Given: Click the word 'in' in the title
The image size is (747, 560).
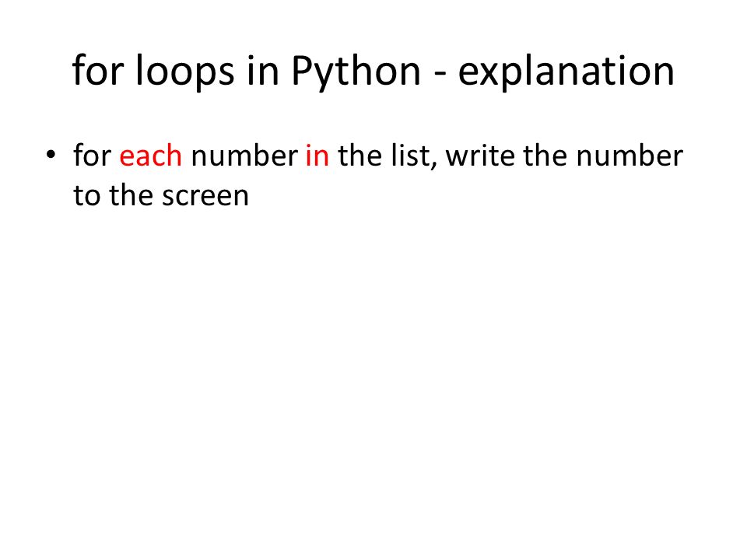Looking at the screenshot, I should (x=262, y=71).
